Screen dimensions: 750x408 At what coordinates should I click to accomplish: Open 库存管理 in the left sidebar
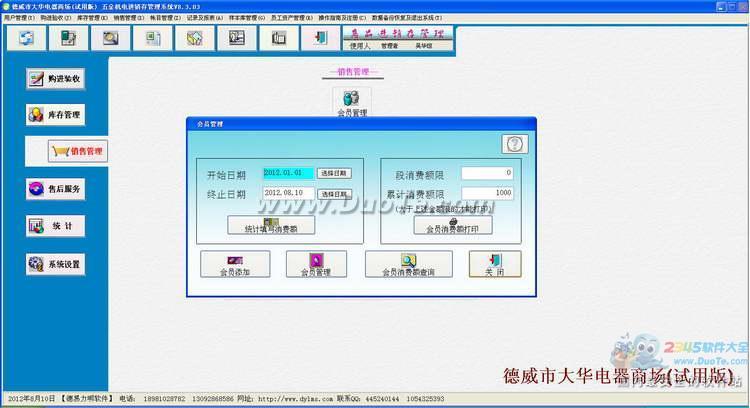click(x=55, y=115)
